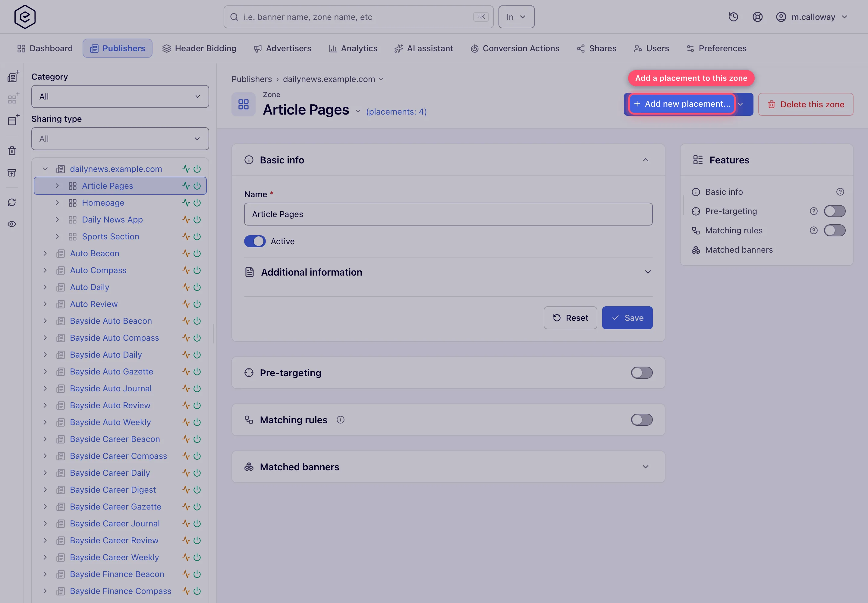
Task: Open the Dashboard tab
Action: click(45, 48)
